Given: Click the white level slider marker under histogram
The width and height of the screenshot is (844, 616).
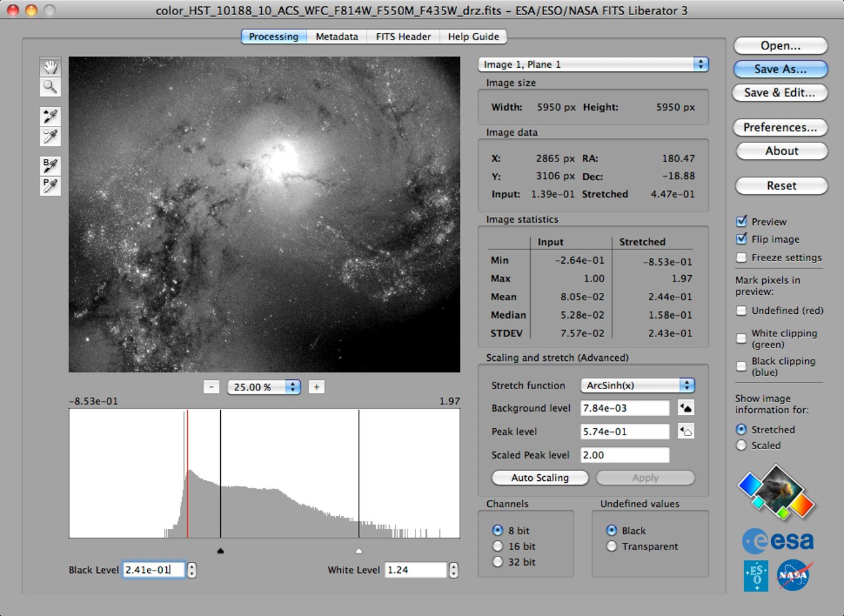Looking at the screenshot, I should click(x=359, y=551).
